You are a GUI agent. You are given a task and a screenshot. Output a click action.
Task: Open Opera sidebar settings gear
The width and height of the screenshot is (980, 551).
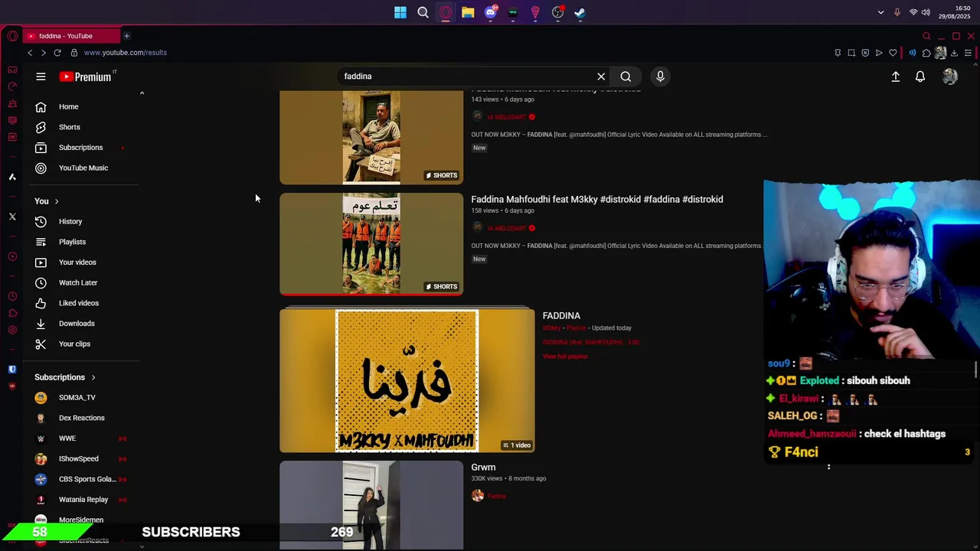[12, 330]
